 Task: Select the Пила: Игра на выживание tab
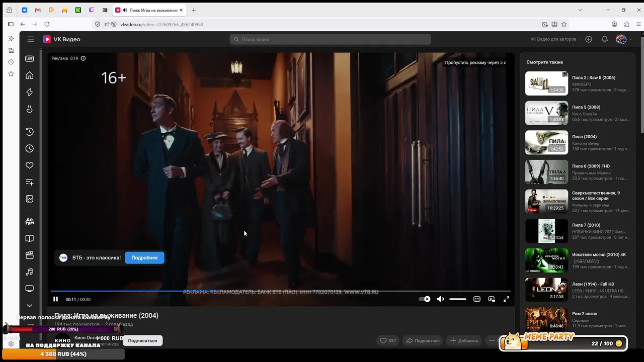pos(149,10)
